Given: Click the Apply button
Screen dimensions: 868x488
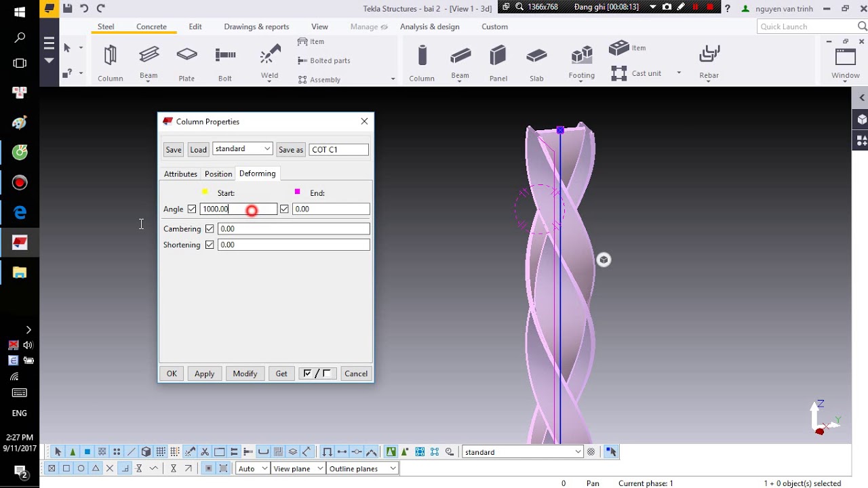Looking at the screenshot, I should [x=204, y=373].
